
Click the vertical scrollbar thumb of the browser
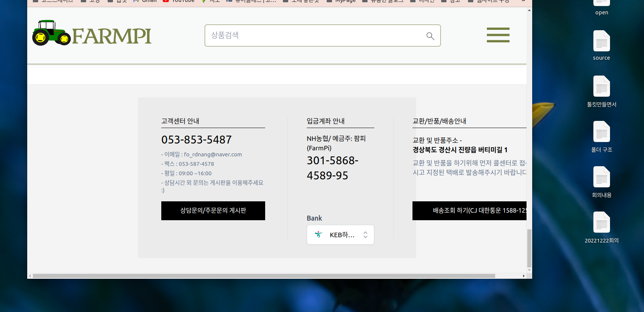pos(529,248)
